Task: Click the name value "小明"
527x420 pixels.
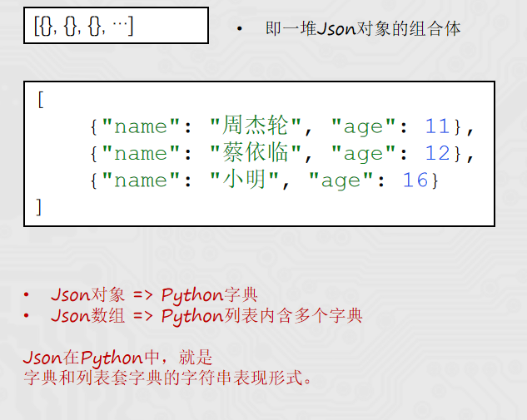Action: click(244, 180)
